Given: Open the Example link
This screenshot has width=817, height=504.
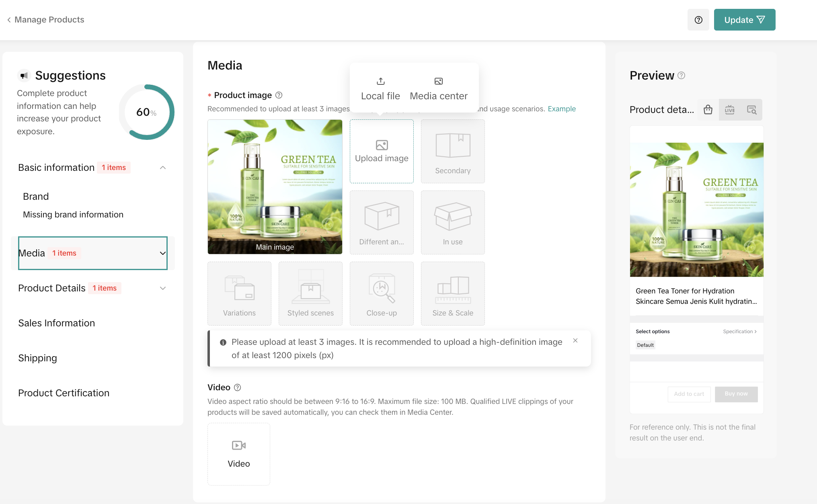Looking at the screenshot, I should (x=561, y=109).
